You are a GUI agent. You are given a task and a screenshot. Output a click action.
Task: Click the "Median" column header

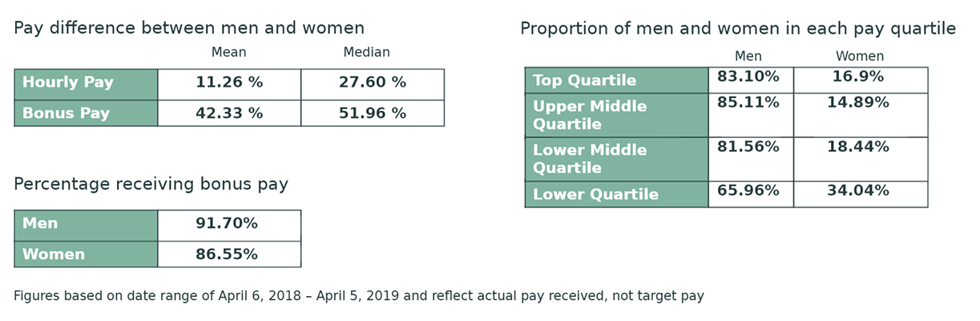click(366, 52)
